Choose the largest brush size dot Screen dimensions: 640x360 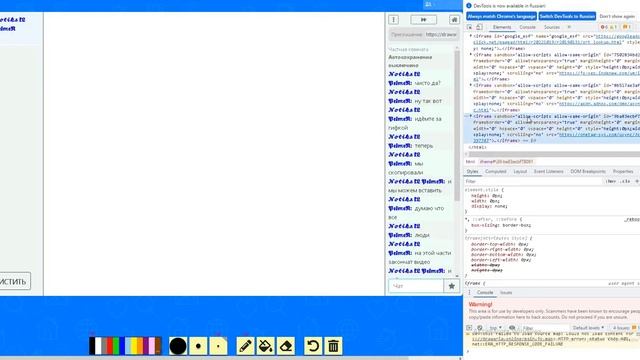coord(178,346)
